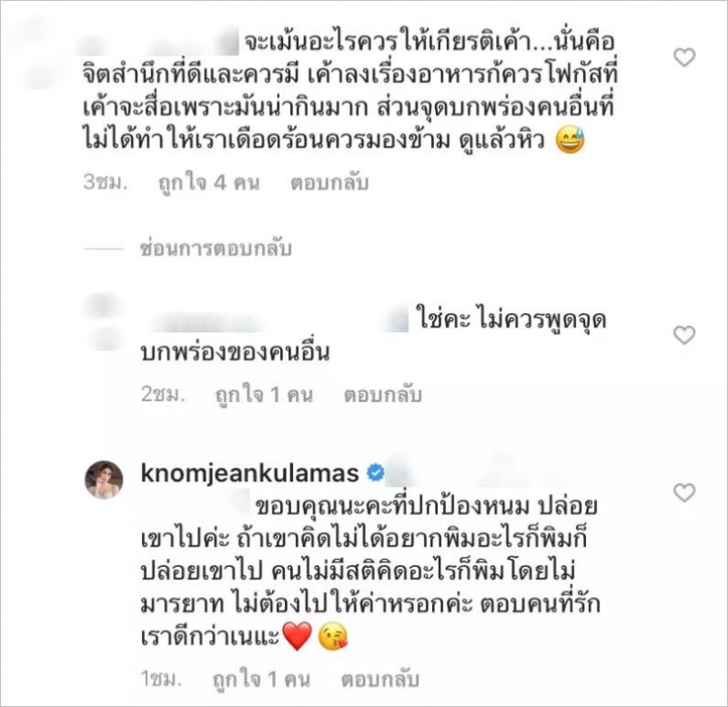Click the blue verified badge next to knomjeankulamas
The height and width of the screenshot is (707, 728).
coord(376,473)
